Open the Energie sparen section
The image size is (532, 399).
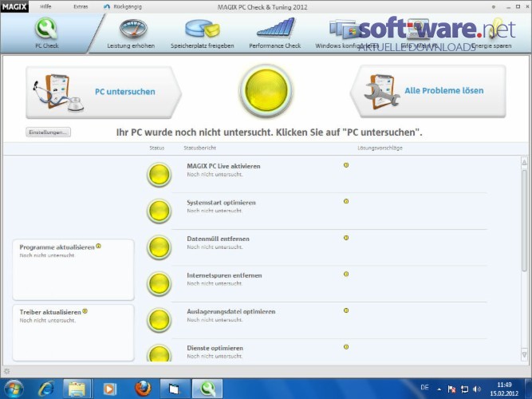click(x=492, y=34)
